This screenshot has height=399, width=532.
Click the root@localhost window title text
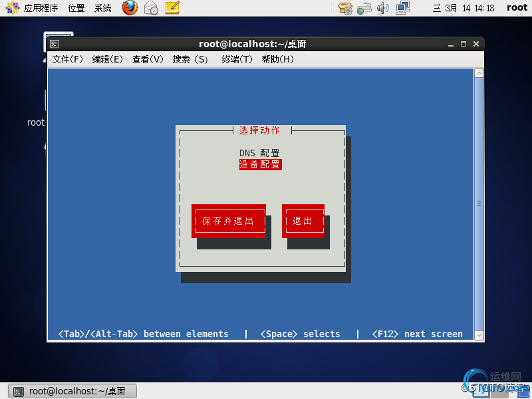(253, 44)
